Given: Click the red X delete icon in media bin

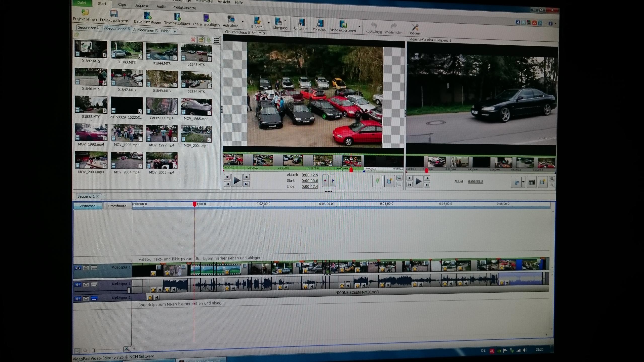Looking at the screenshot, I should [x=193, y=40].
